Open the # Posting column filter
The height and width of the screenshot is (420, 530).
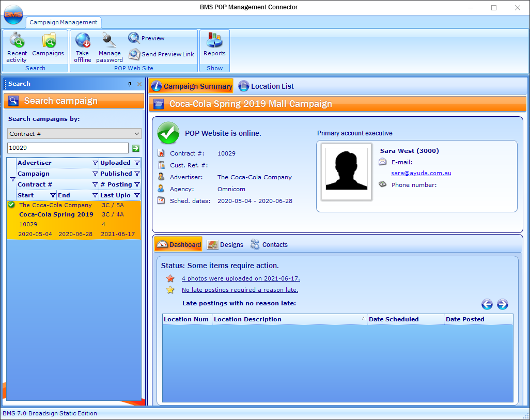tap(137, 184)
